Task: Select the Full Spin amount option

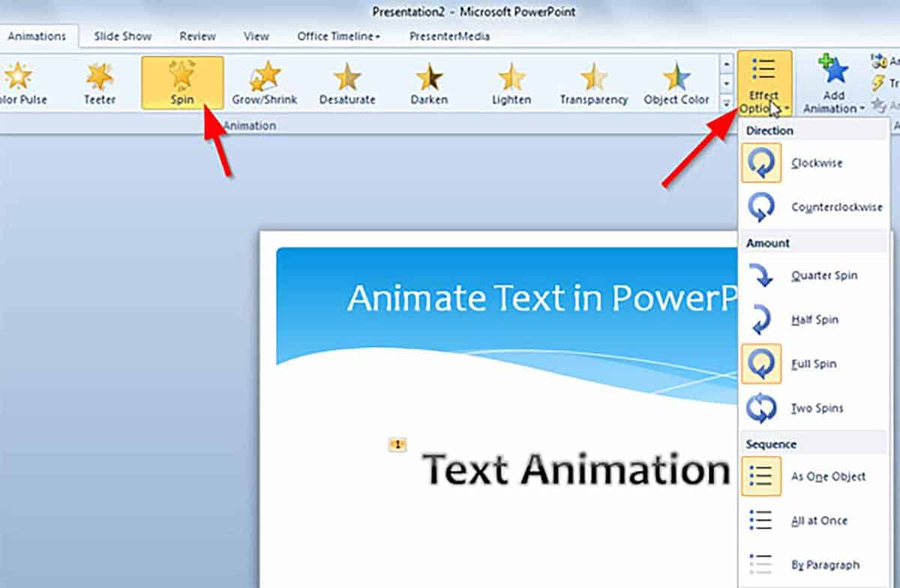Action: [814, 364]
